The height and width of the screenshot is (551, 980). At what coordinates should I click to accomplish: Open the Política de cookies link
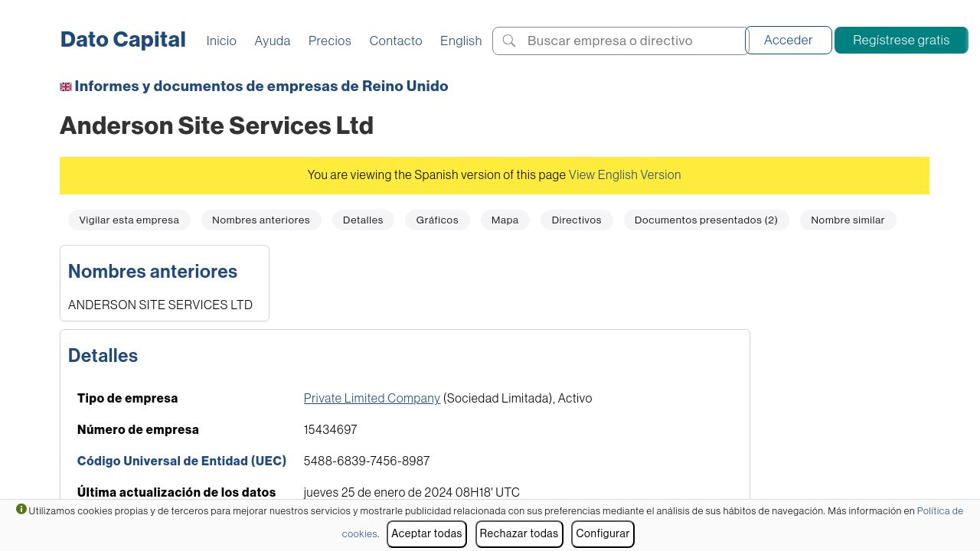pos(940,510)
